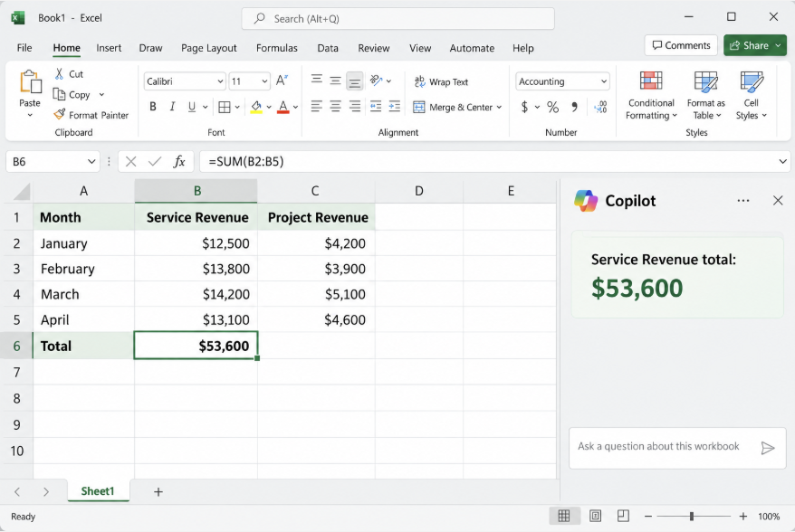Viewport: 795px width, 532px height.
Task: Top-align the cell contents
Action: [316, 80]
